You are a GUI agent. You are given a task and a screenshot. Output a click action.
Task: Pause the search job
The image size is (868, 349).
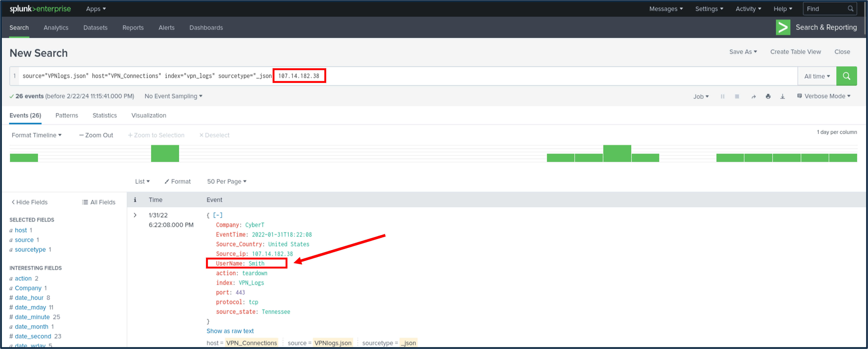click(722, 97)
